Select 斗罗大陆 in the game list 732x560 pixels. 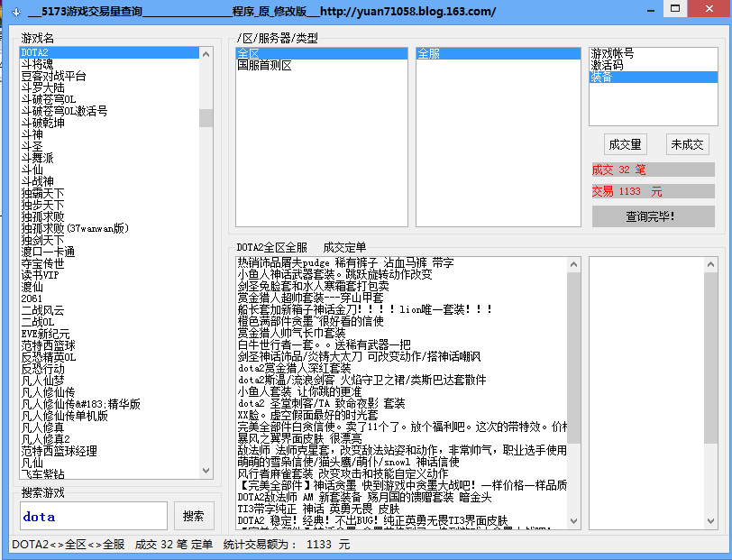[x=109, y=87]
